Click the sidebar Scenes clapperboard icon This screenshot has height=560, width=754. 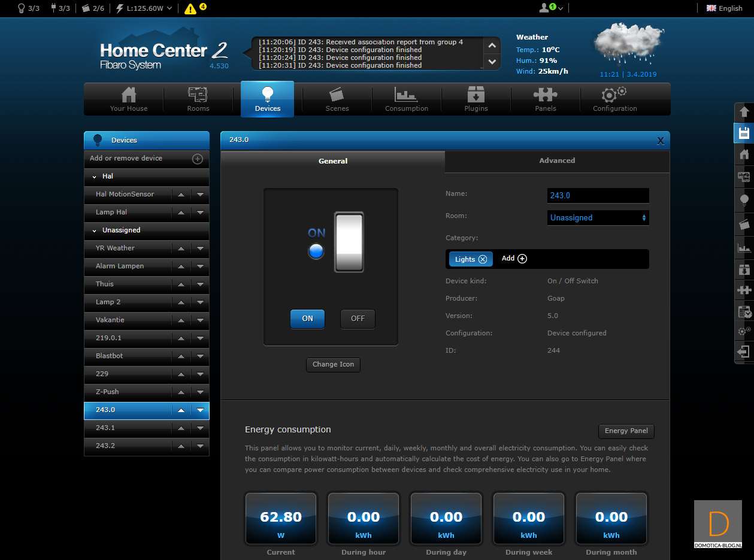pos(744,225)
